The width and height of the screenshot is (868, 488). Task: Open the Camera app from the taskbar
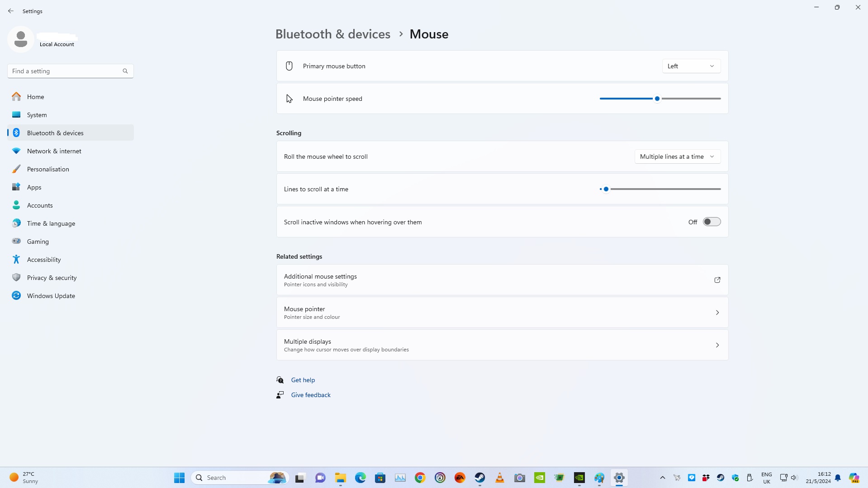pyautogui.click(x=520, y=478)
